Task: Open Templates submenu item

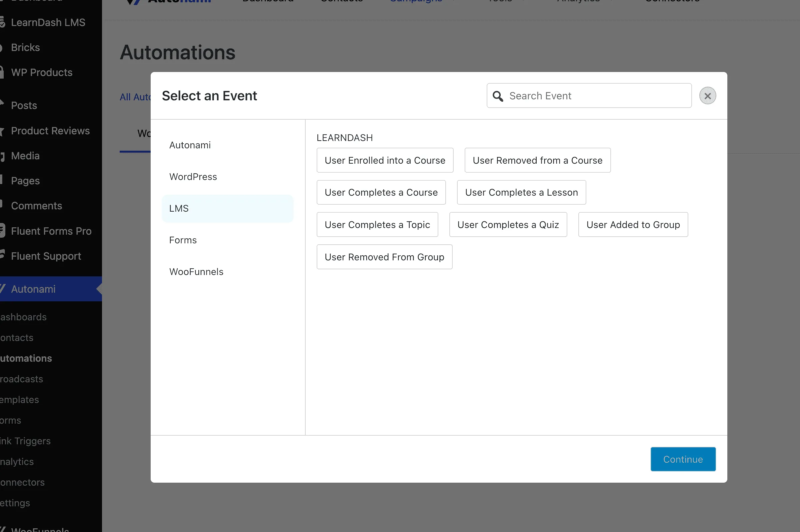Action: (19, 400)
